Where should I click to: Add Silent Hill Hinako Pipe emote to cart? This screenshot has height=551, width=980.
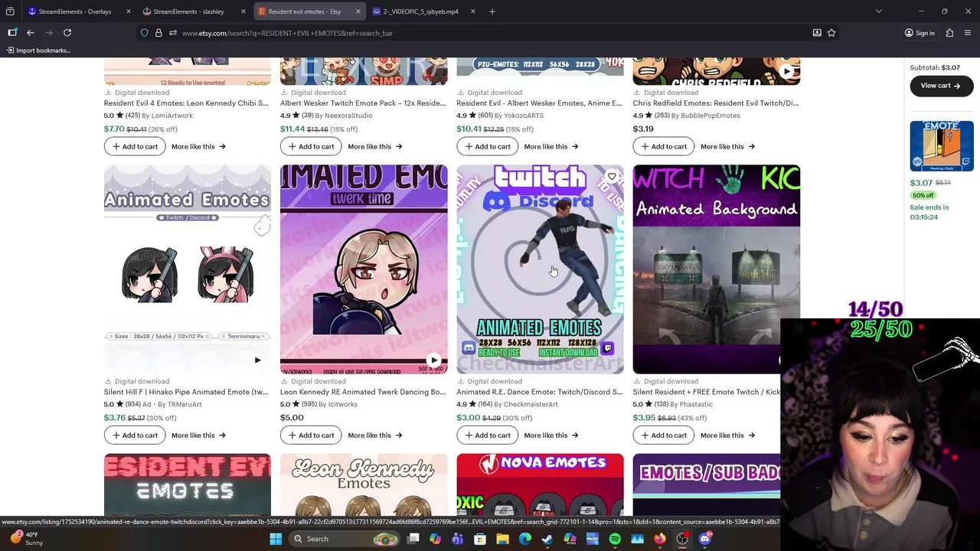click(x=135, y=435)
